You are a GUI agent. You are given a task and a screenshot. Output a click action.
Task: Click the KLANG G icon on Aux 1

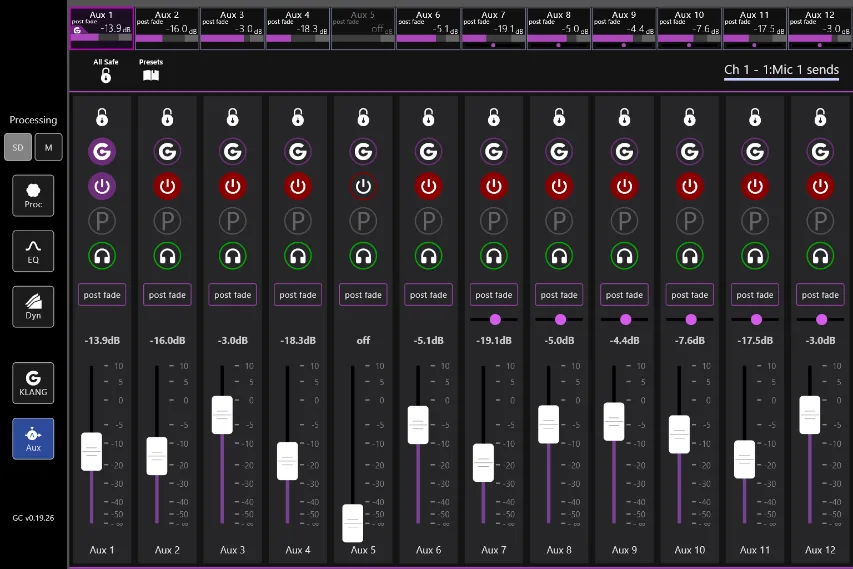pos(102,151)
